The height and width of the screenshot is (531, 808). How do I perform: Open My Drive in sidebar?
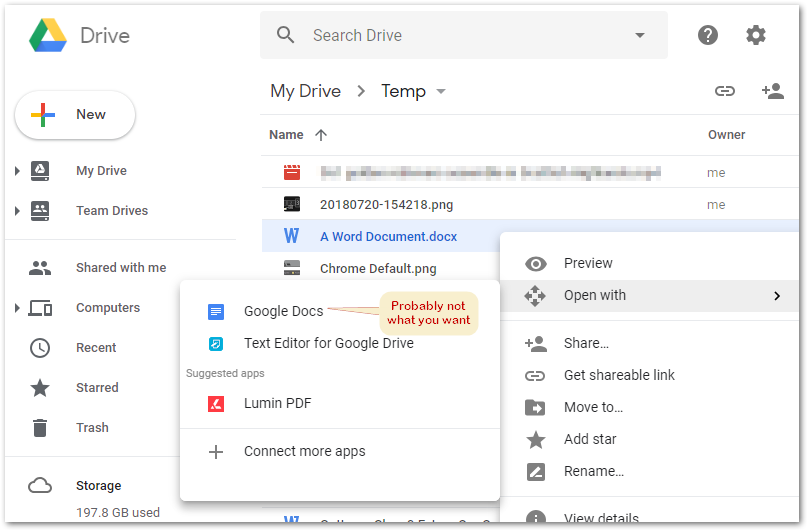click(101, 171)
